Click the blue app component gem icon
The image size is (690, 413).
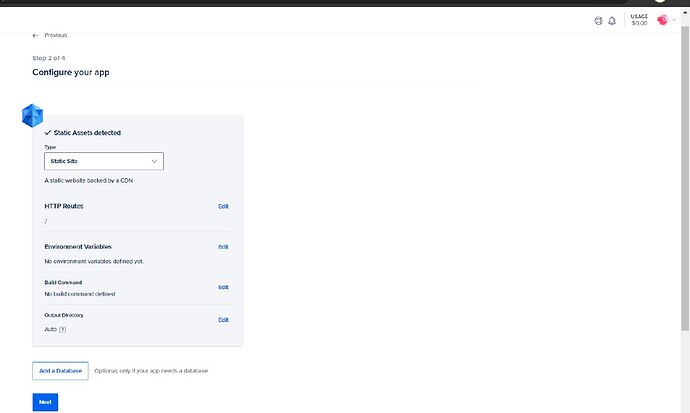(x=33, y=116)
